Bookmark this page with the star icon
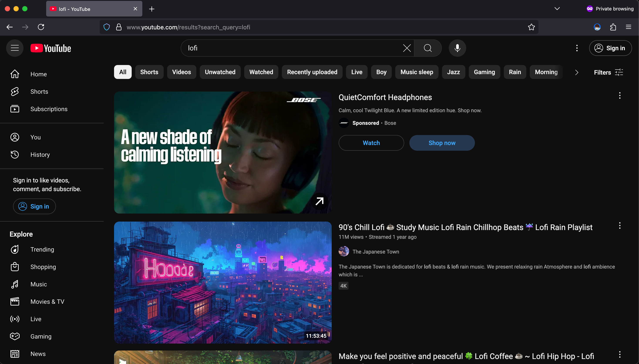The width and height of the screenshot is (639, 364). [531, 27]
